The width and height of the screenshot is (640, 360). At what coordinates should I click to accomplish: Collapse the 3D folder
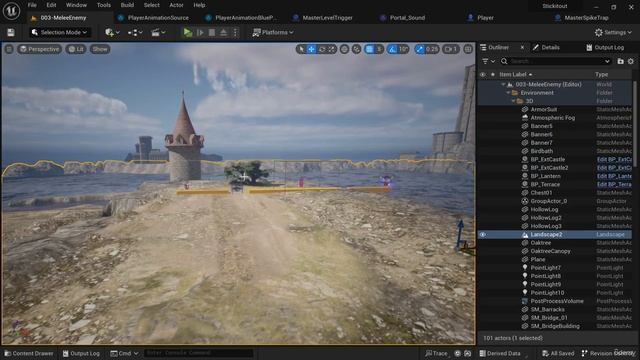point(513,101)
